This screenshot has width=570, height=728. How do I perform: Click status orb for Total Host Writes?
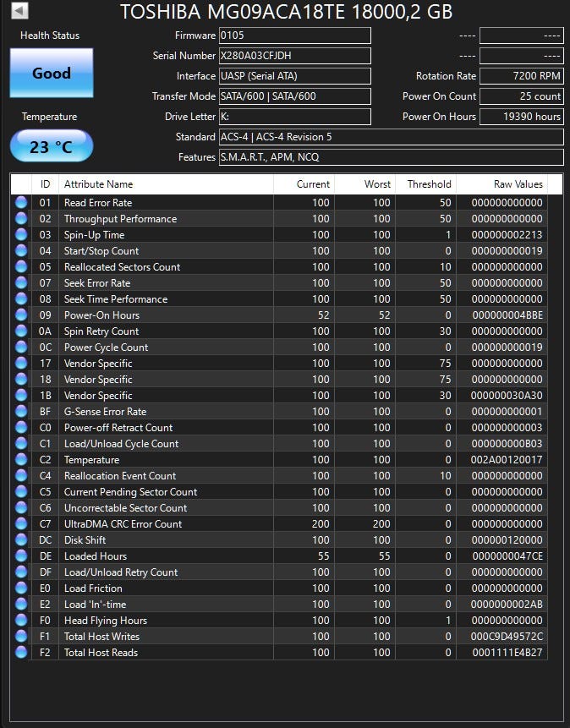point(21,637)
